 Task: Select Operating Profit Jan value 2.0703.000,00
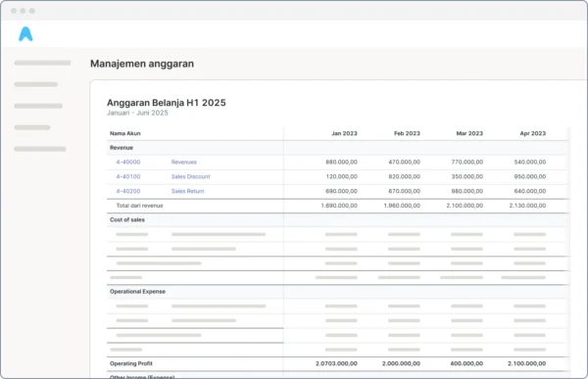336,363
